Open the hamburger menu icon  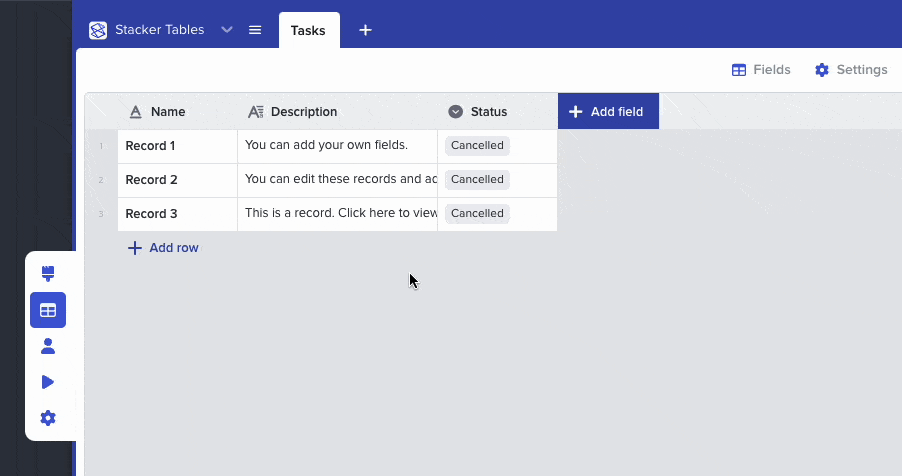pyautogui.click(x=255, y=30)
